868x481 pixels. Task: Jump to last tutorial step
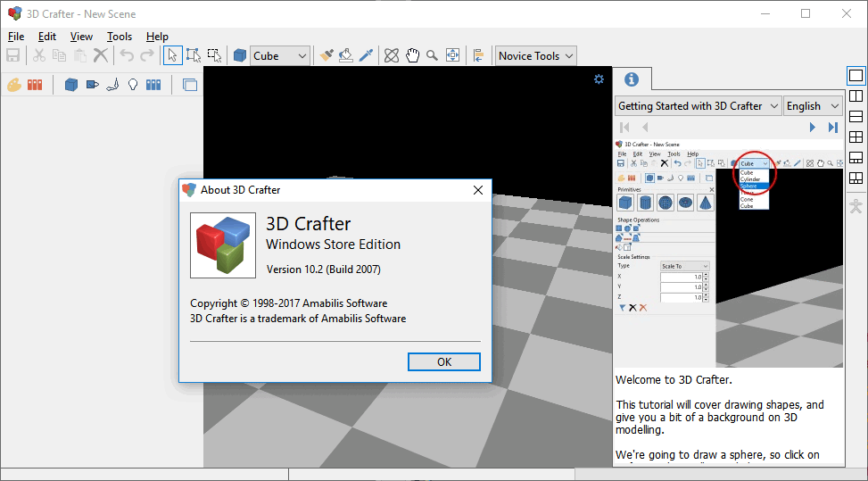coord(832,128)
